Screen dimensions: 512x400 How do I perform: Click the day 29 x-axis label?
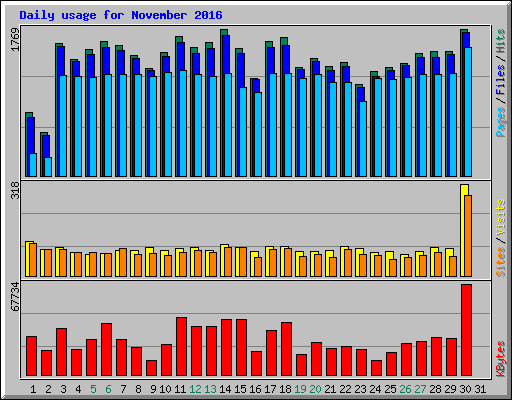450,389
